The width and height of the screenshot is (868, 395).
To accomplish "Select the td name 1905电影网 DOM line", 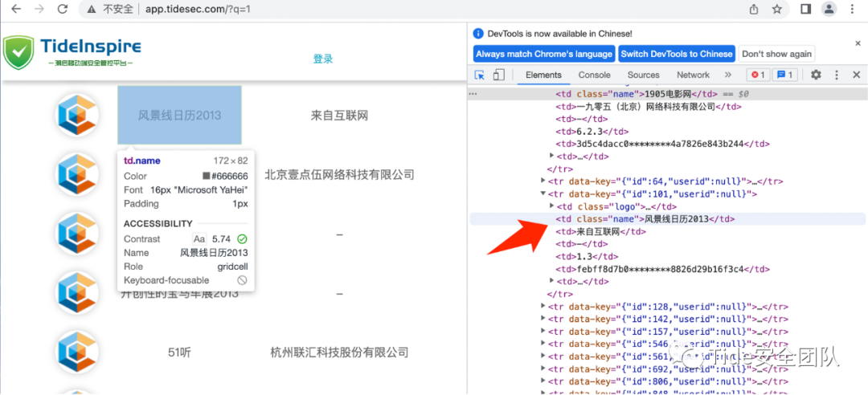I will point(637,93).
